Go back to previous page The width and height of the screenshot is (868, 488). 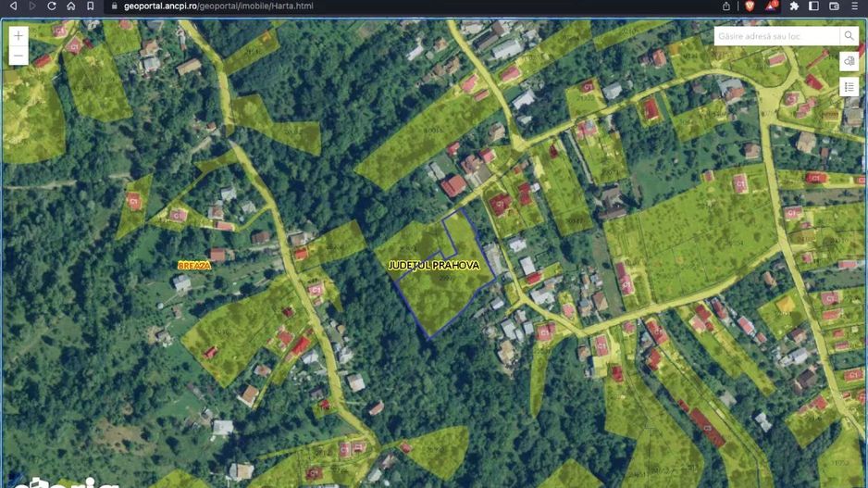pos(13,6)
